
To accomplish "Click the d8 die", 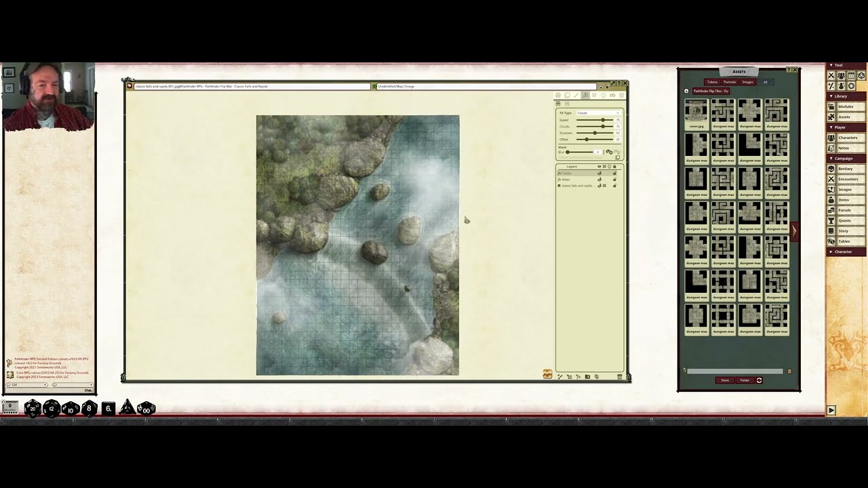I will pyautogui.click(x=89, y=408).
